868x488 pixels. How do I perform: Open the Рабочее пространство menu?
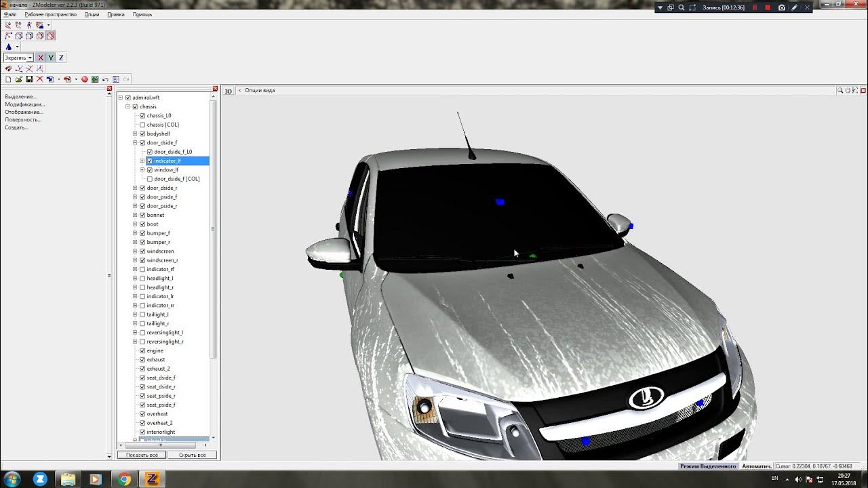coord(51,14)
